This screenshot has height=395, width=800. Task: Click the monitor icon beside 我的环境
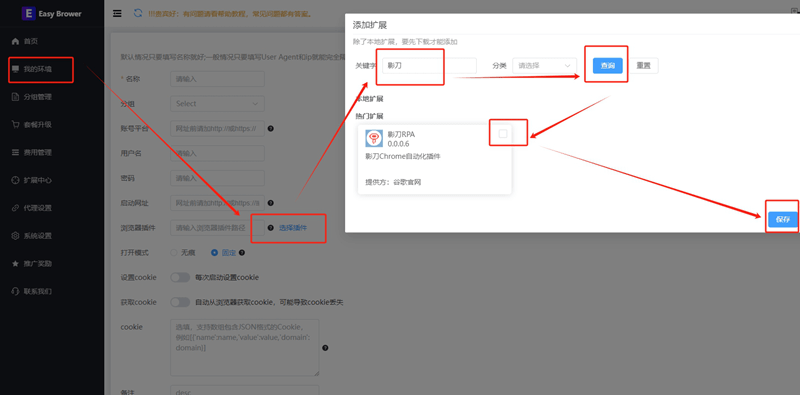(x=15, y=69)
